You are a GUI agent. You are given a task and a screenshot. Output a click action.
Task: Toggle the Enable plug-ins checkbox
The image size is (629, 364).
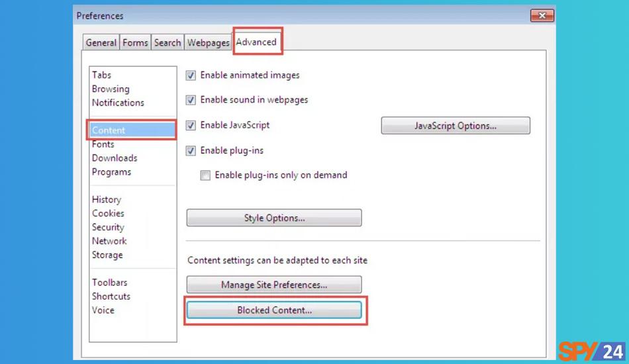pos(191,151)
